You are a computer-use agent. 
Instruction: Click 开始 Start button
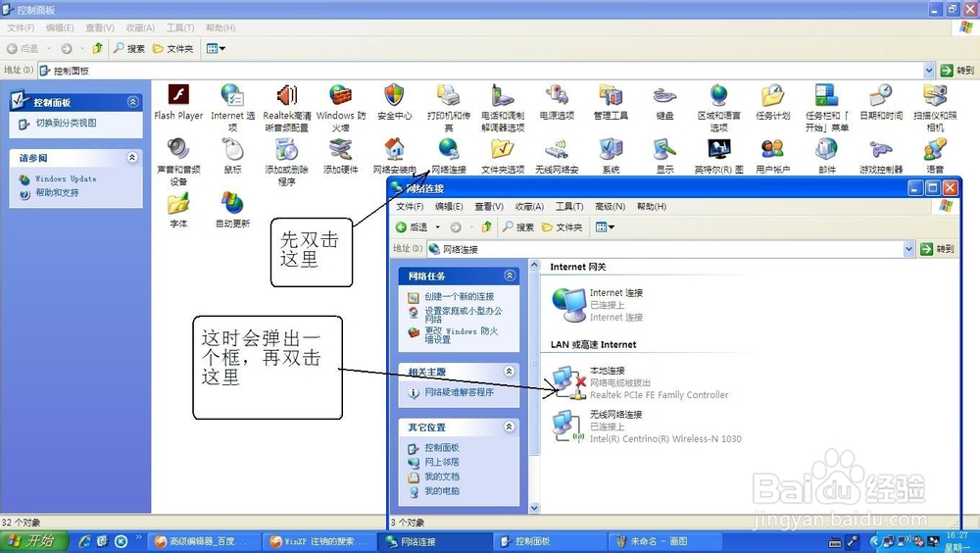point(31,541)
